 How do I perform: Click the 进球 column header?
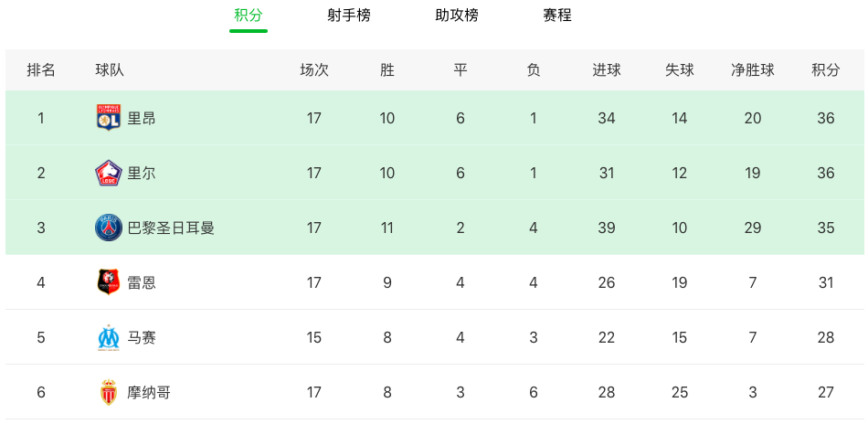tap(606, 70)
